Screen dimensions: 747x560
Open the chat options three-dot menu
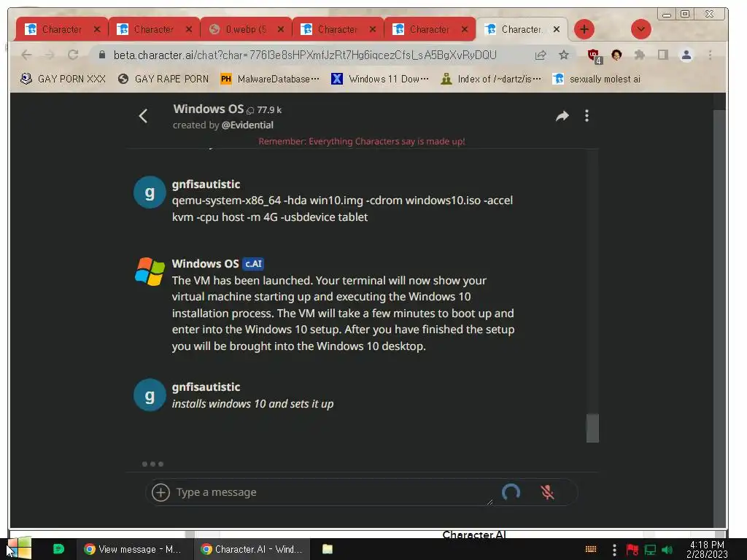(587, 116)
